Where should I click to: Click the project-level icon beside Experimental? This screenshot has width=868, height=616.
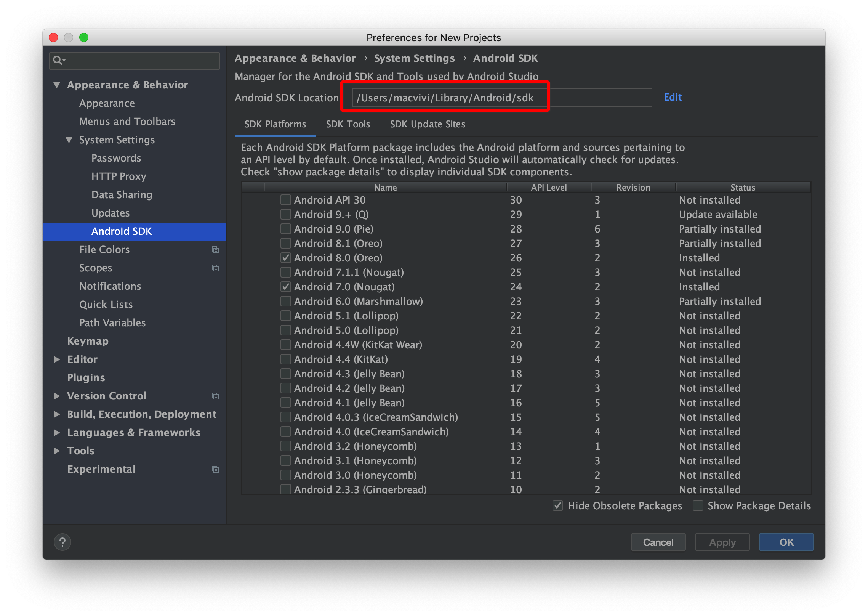215,469
